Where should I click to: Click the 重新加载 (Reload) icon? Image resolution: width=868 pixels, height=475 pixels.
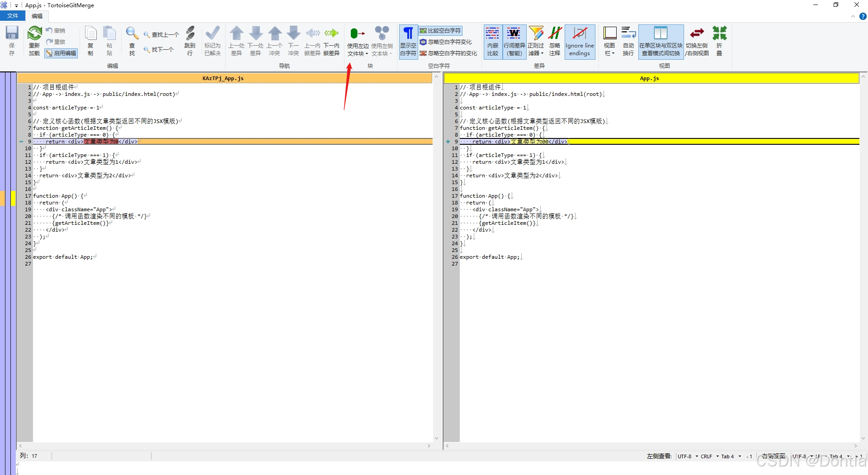click(34, 40)
